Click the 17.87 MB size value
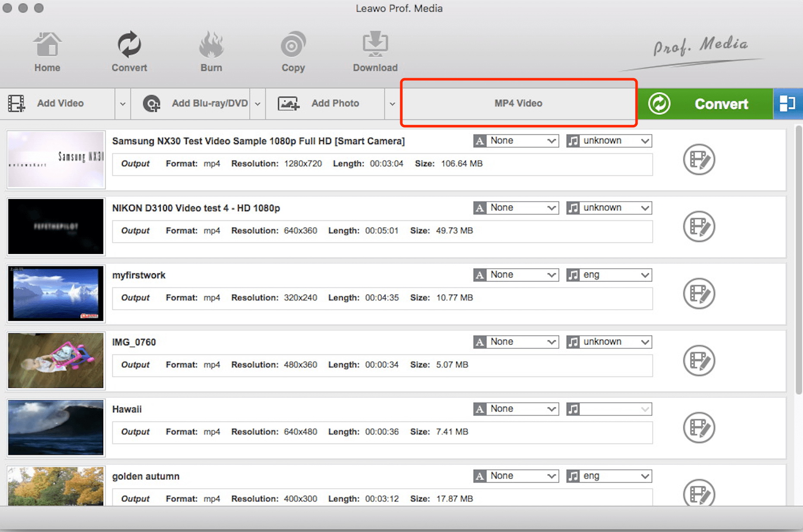This screenshot has height=532, width=803. (455, 498)
